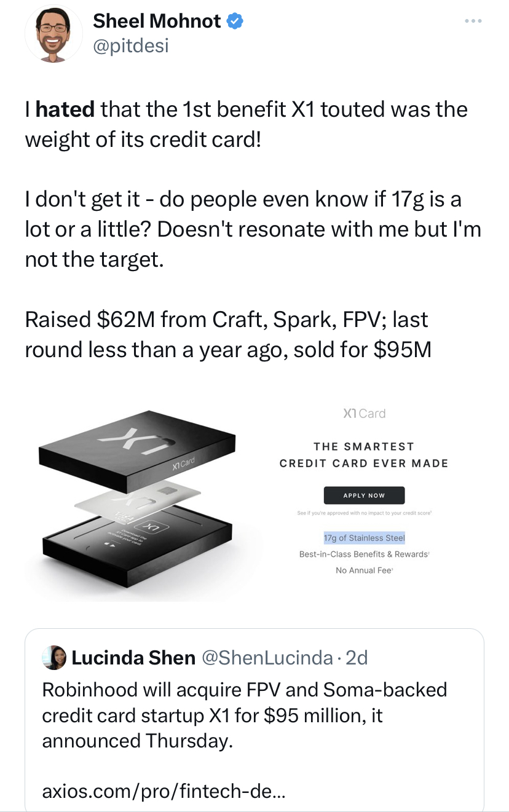Click the blue verified badge

coord(235,22)
